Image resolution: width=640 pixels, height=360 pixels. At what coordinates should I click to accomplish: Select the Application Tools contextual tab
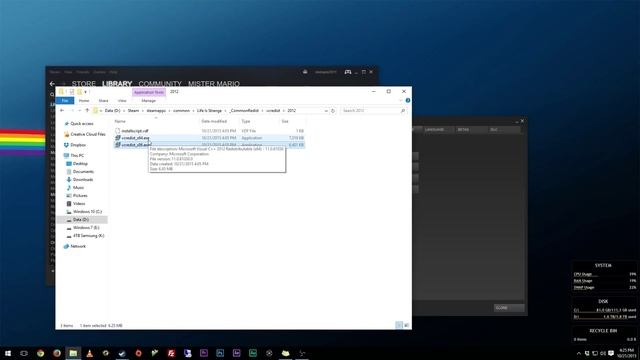149,92
